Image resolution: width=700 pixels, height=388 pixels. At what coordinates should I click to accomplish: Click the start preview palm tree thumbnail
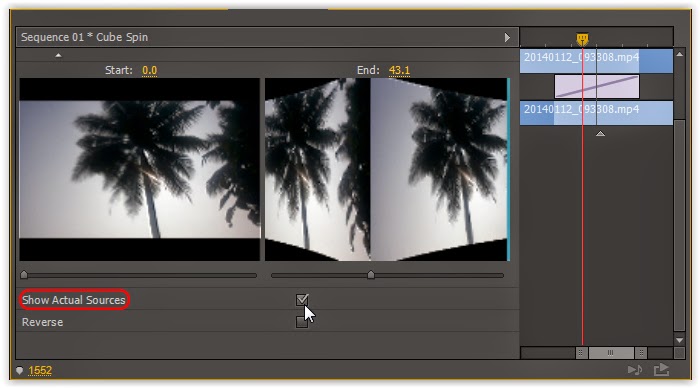pos(139,169)
